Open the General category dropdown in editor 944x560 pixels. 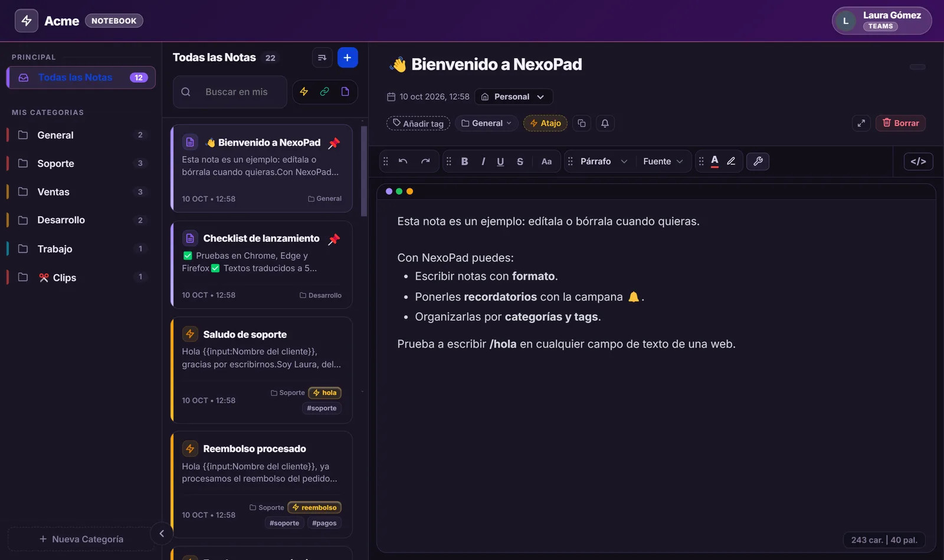pos(487,123)
